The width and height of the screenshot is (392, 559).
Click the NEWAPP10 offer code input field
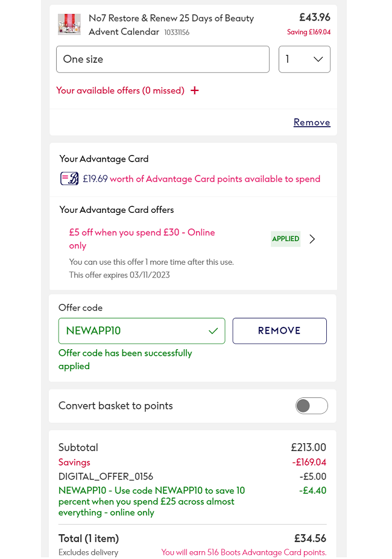[133, 331]
